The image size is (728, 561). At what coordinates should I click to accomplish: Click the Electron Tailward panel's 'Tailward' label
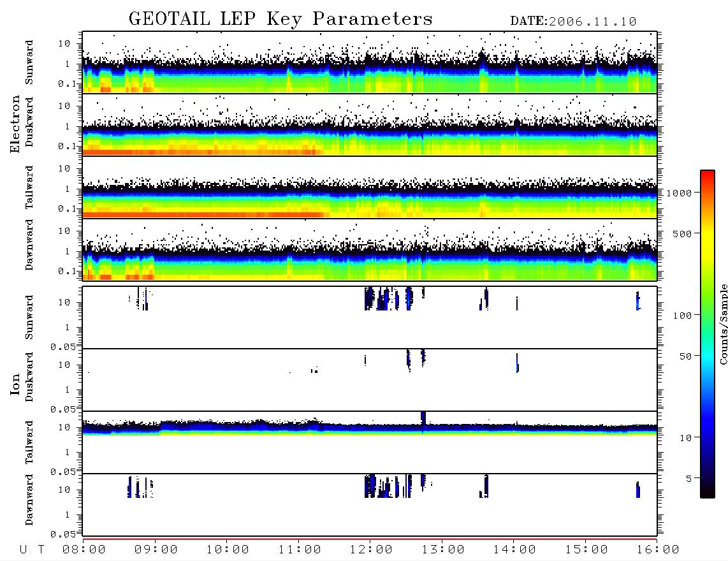pos(29,187)
